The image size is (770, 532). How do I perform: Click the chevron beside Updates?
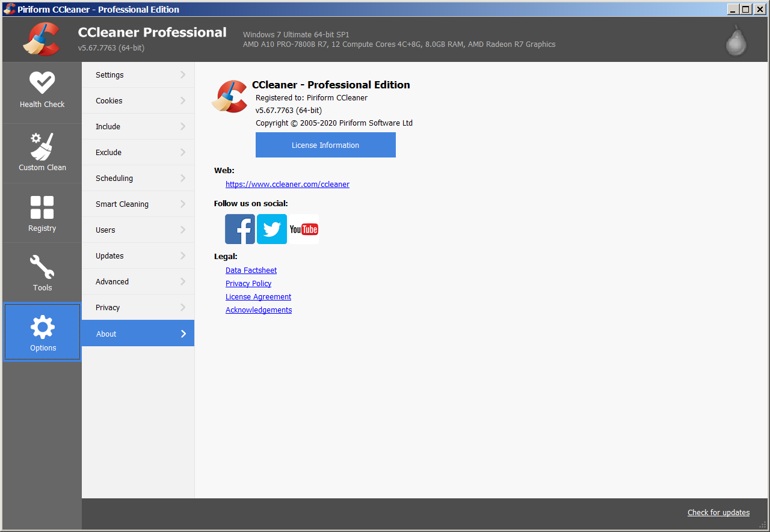[183, 255]
